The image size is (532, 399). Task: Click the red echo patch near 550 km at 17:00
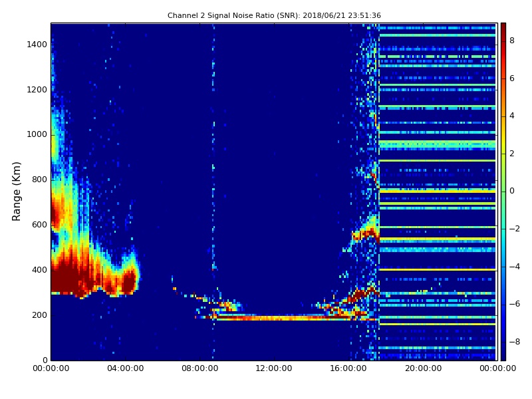(x=366, y=234)
